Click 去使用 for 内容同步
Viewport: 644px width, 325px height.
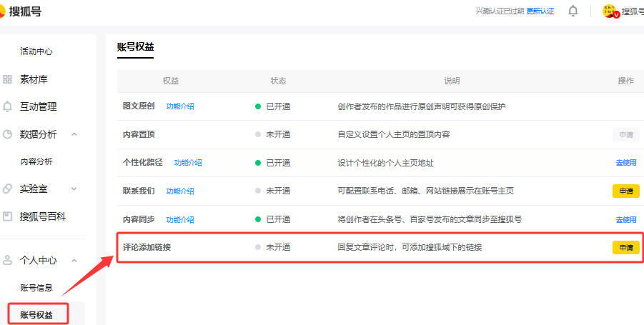[626, 219]
